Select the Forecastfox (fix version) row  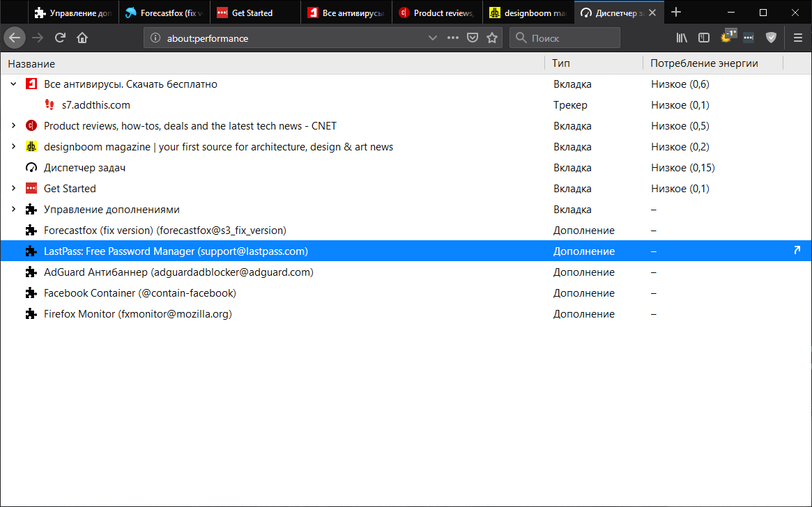(x=406, y=231)
